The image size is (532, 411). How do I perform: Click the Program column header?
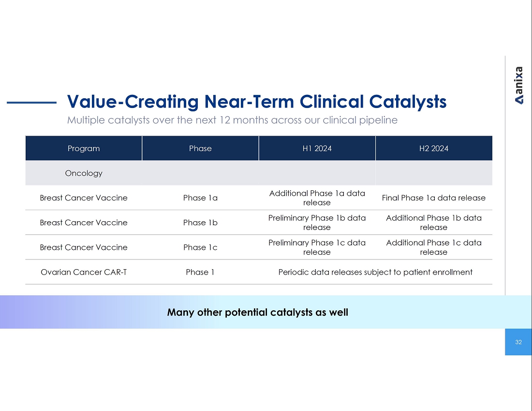pyautogui.click(x=84, y=149)
